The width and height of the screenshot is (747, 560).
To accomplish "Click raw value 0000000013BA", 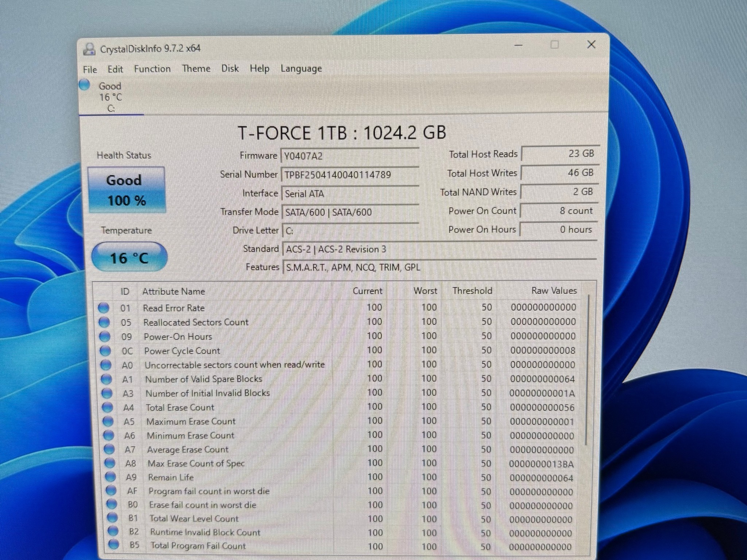I will pos(541,464).
